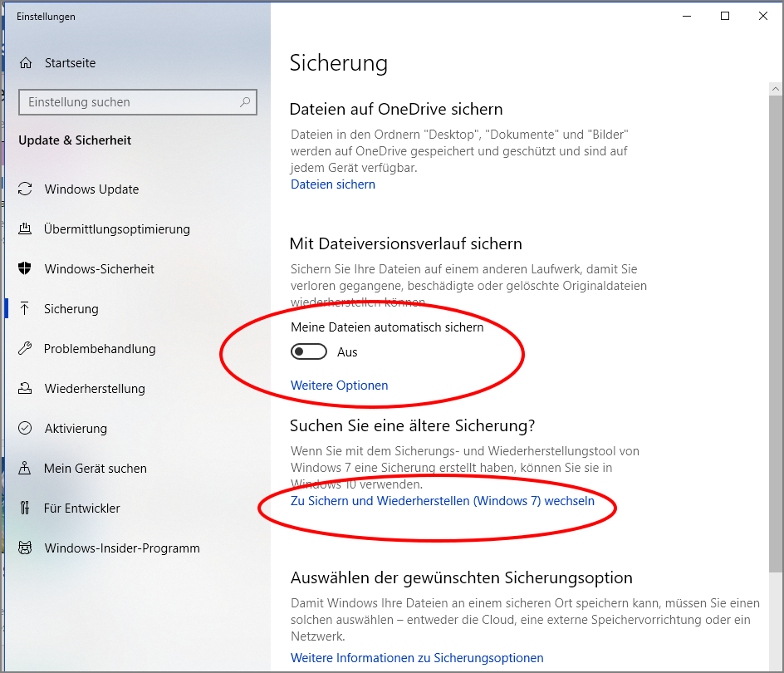Click the Sicherung page heading

click(339, 63)
